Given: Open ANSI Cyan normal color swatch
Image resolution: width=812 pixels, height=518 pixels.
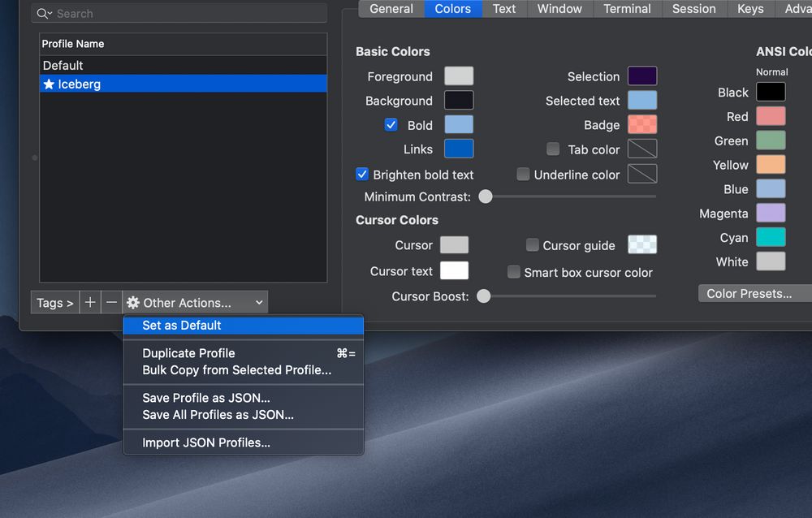Looking at the screenshot, I should (x=771, y=237).
